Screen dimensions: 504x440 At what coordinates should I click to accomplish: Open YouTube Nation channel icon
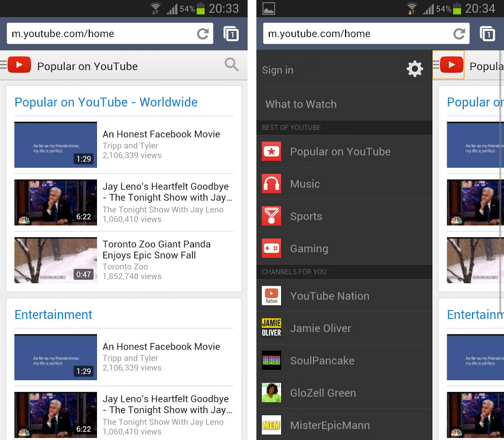point(271,296)
